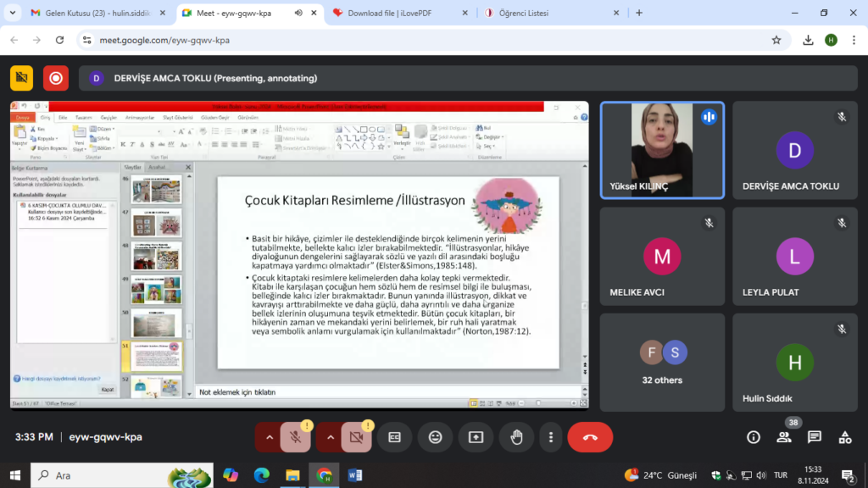Expand the microphone audio settings arrow

pos(270,437)
